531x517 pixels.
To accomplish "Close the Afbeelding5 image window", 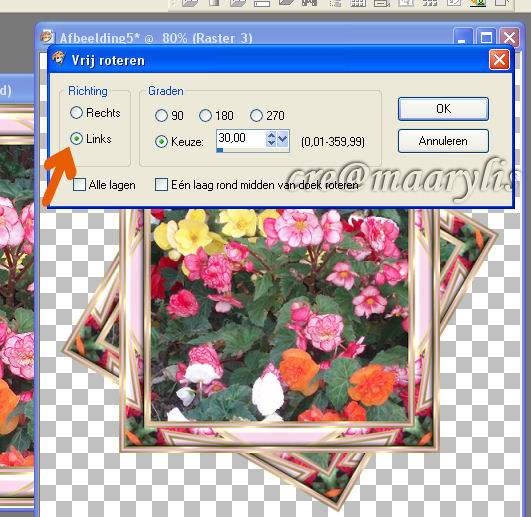I will pyautogui.click(x=510, y=37).
